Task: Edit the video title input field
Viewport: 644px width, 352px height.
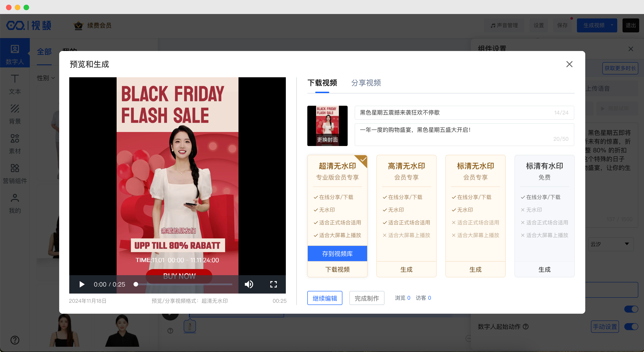Action: pyautogui.click(x=464, y=113)
